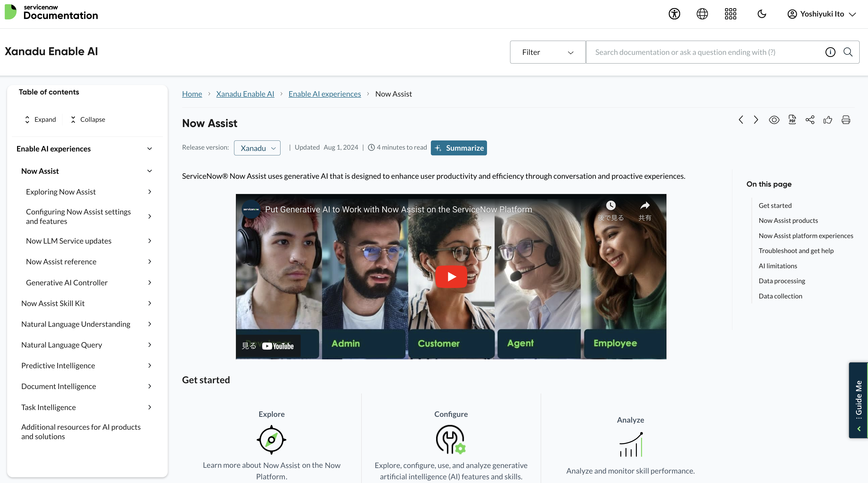
Task: Open the apps grid icon
Action: (x=730, y=14)
